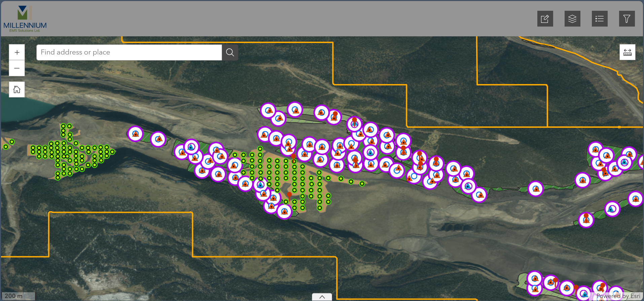
Task: Click the red pin among green dots
Action: coord(289,196)
